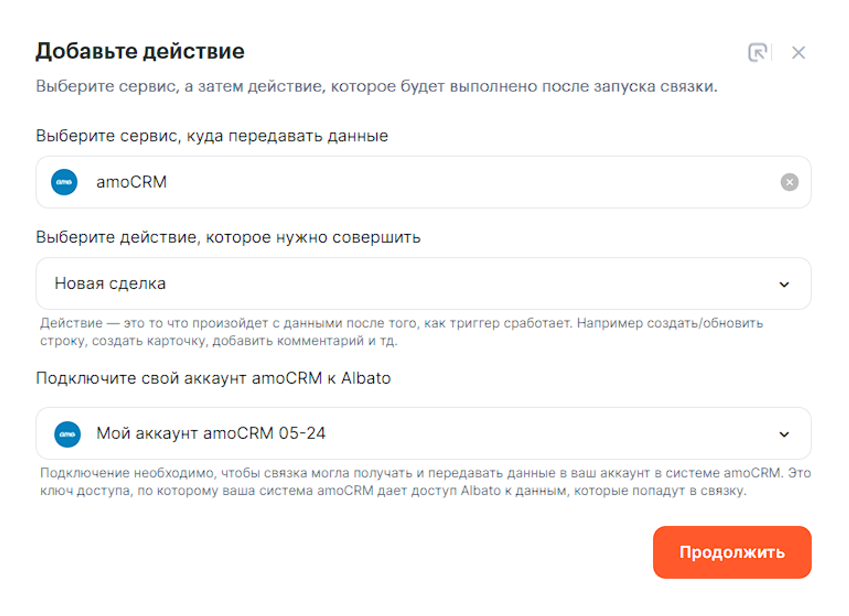
Task: Click the hint text starting with Действие — это
Action: [401, 332]
